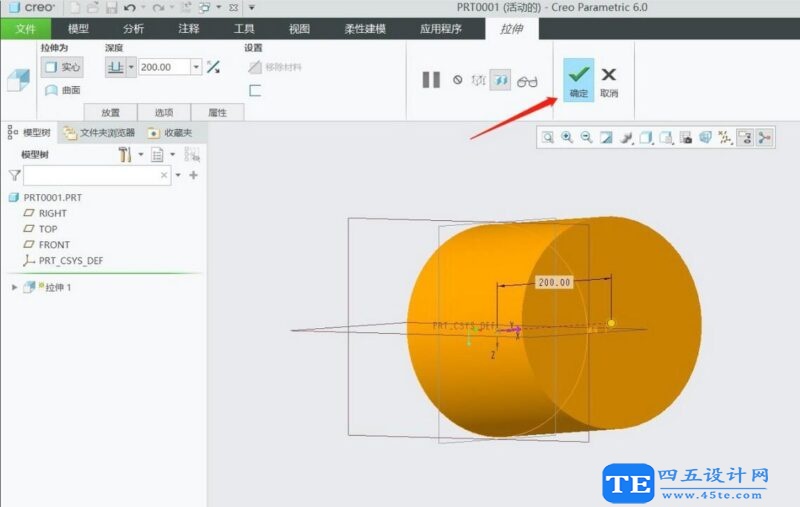Switch to the 视图 ribbon tab
Screen dimensions: 800x507
pyautogui.click(x=299, y=29)
